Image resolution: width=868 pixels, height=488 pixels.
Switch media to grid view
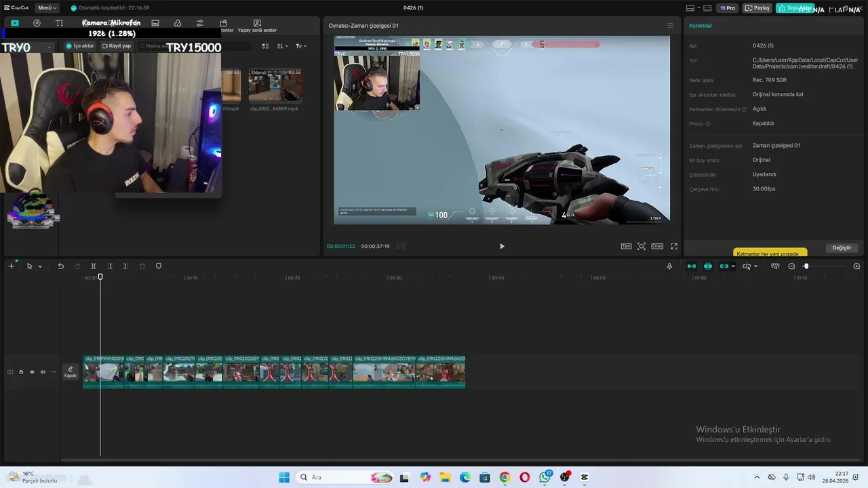tap(265, 46)
